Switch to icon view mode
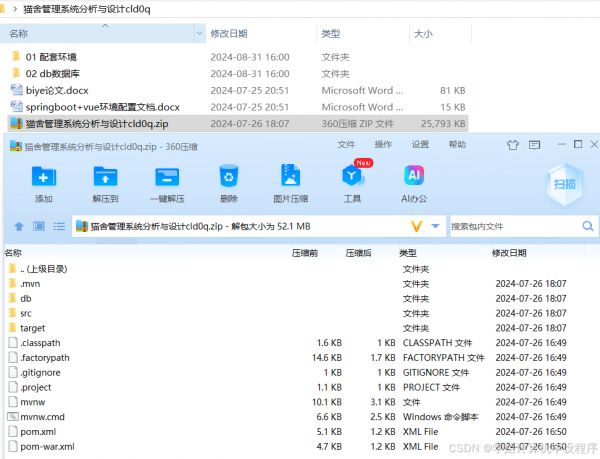Image resolution: width=600 pixels, height=459 pixels. 39,226
